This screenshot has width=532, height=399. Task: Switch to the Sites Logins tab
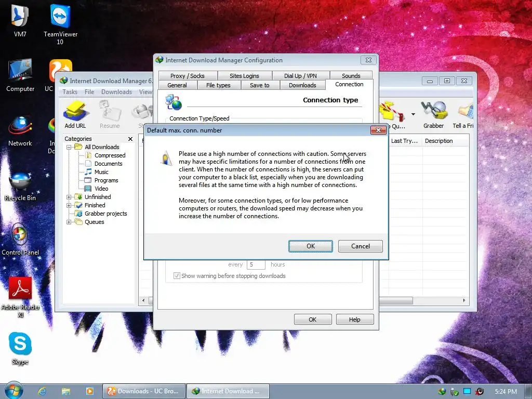(x=244, y=76)
